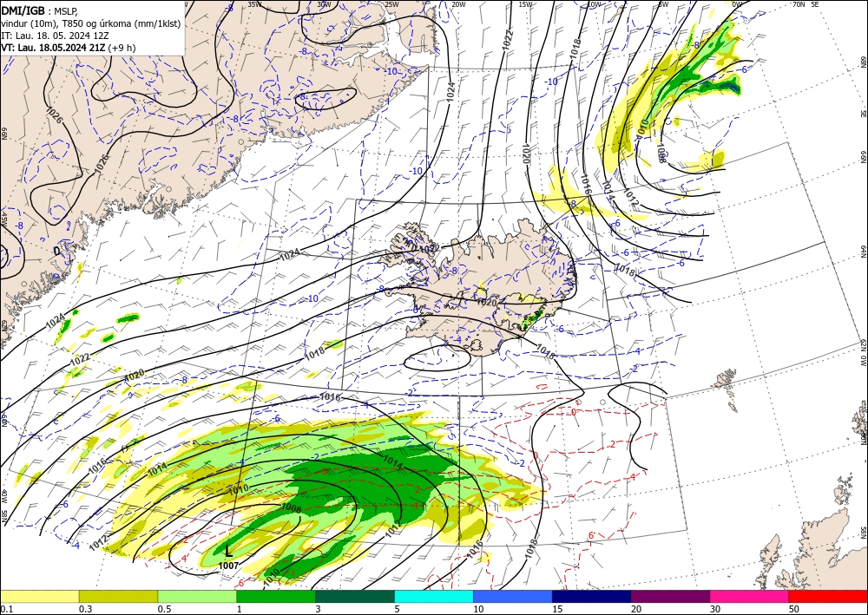
Task: Click the '20W' longitude label at top
Action: tap(457, 4)
